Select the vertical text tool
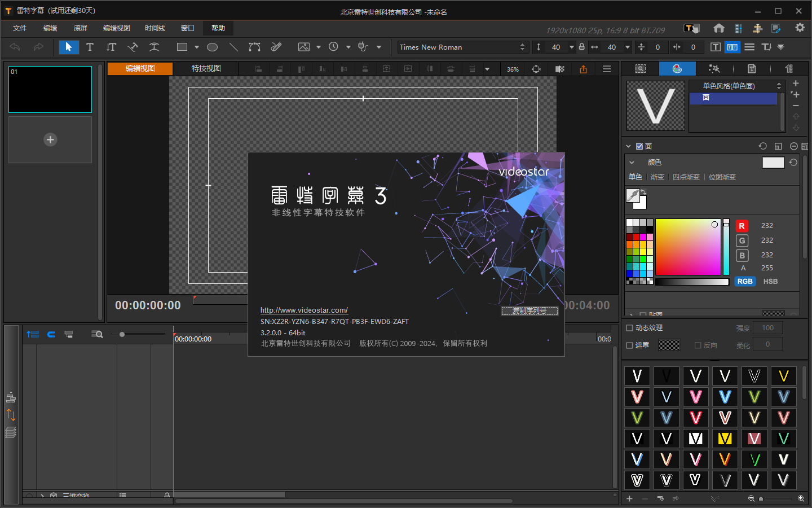 [x=111, y=47]
